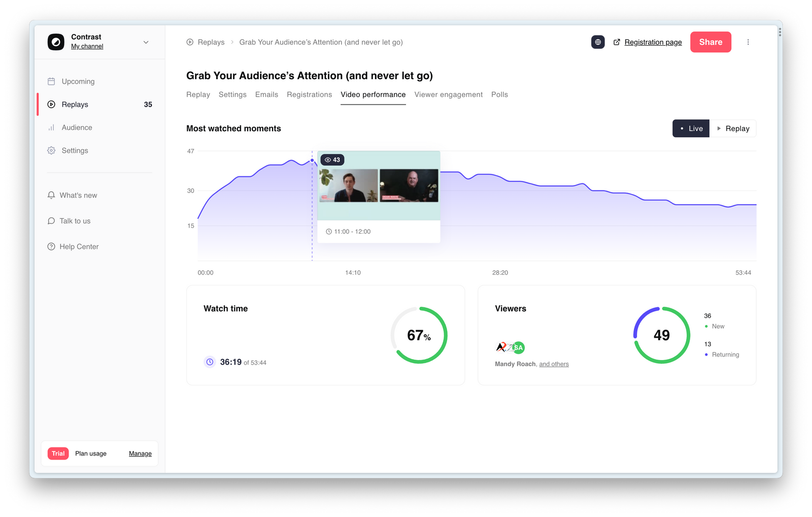
Task: Open the Registrations tab
Action: click(309, 94)
